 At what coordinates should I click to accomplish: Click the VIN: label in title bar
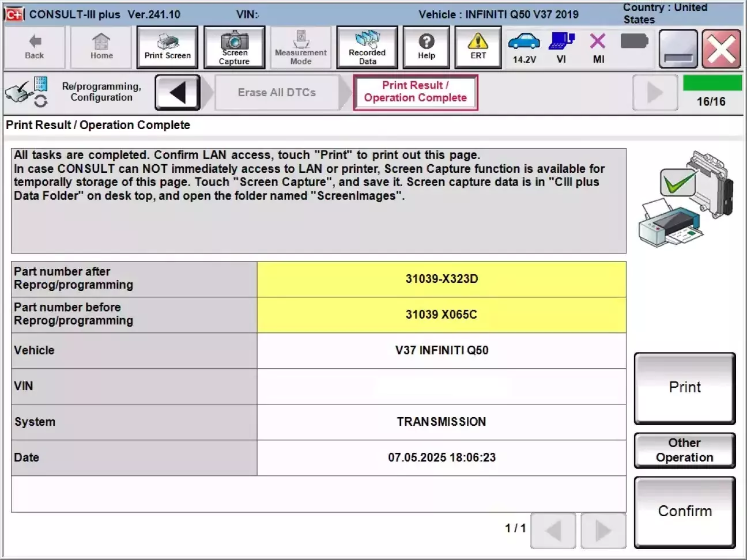click(x=248, y=14)
